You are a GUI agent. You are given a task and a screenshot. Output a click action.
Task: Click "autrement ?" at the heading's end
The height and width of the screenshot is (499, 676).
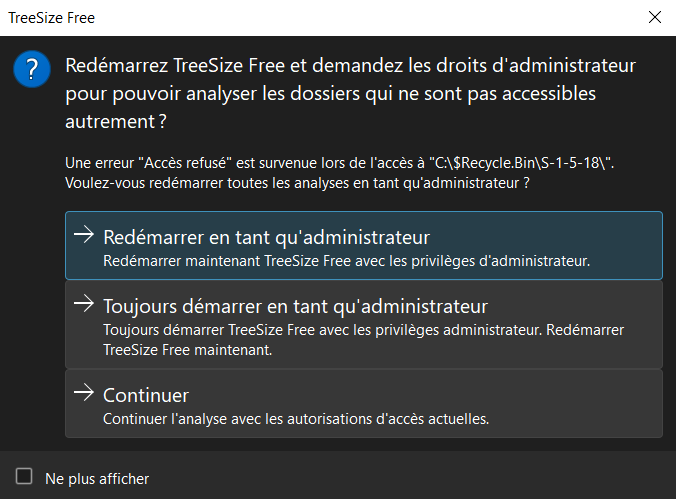pyautogui.click(x=115, y=122)
